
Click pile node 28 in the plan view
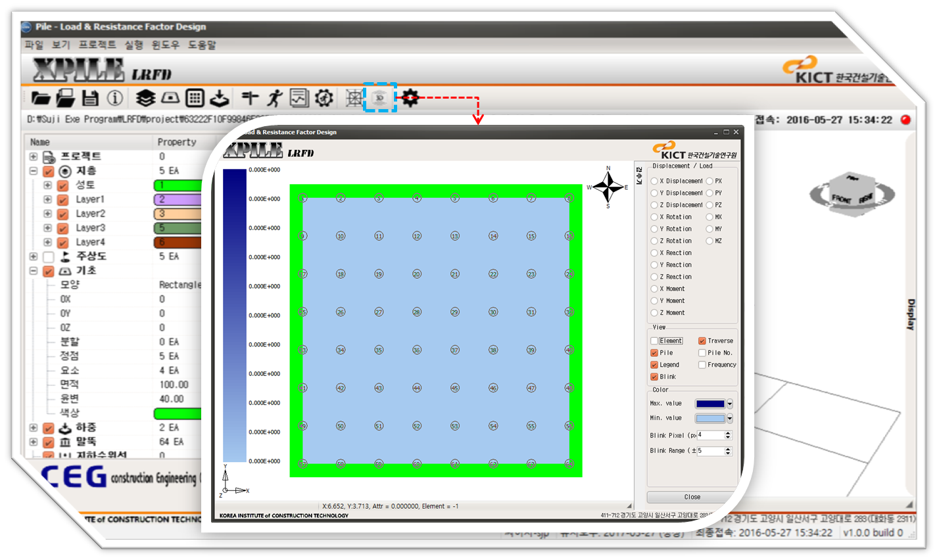click(417, 312)
